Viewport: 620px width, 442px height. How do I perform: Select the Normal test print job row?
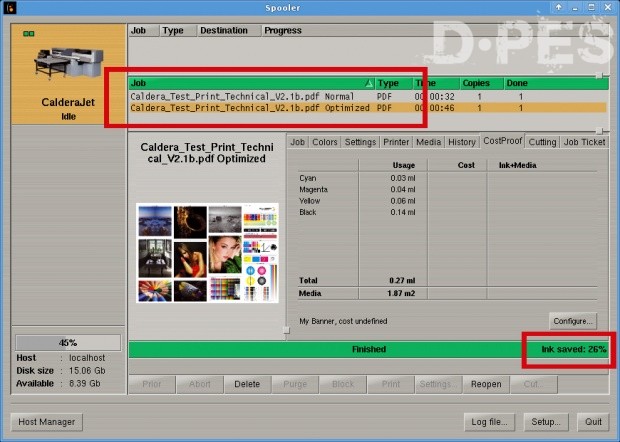[x=367, y=96]
